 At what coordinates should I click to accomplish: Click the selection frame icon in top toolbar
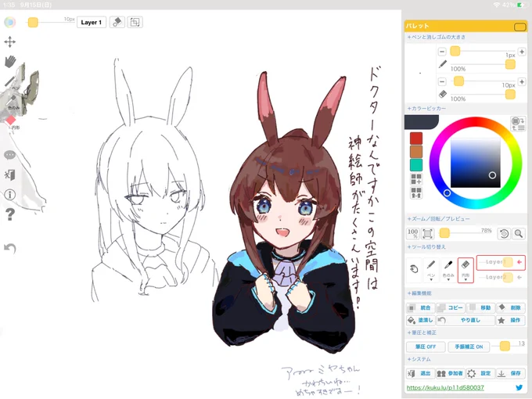135,23
